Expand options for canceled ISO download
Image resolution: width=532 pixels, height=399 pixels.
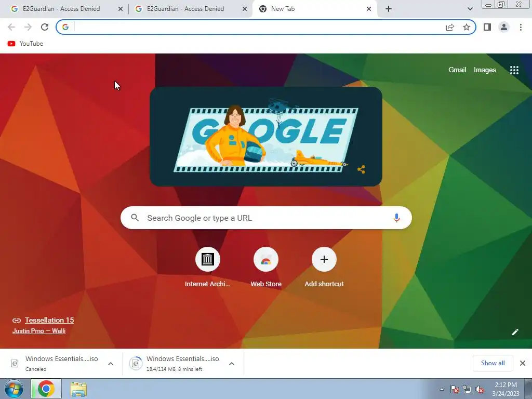[x=111, y=364]
